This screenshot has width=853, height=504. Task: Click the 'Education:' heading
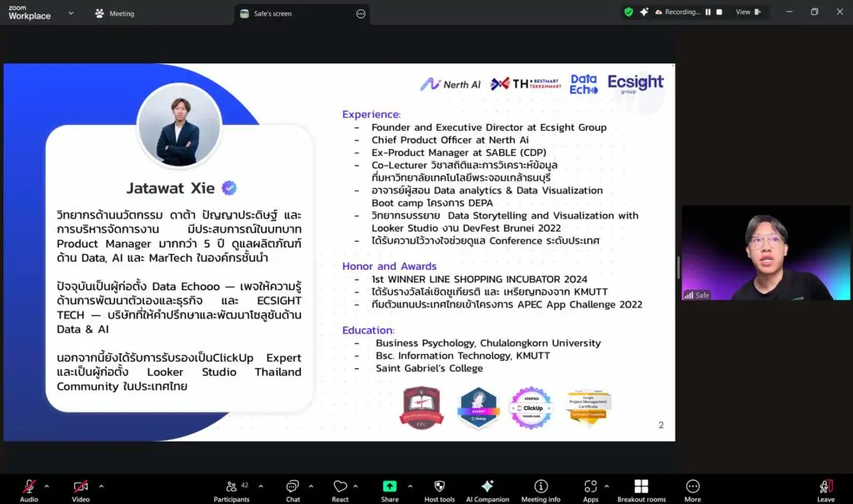368,331
